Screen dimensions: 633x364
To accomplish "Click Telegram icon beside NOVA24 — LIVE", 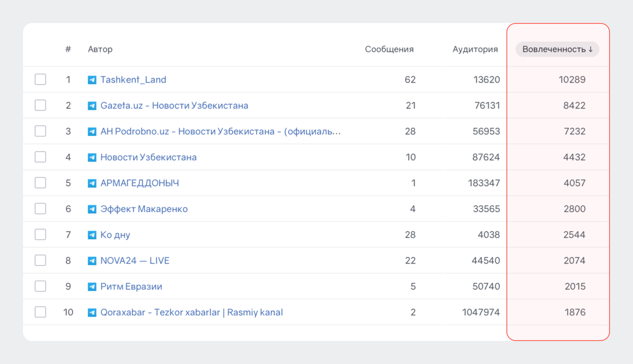I will (x=92, y=261).
